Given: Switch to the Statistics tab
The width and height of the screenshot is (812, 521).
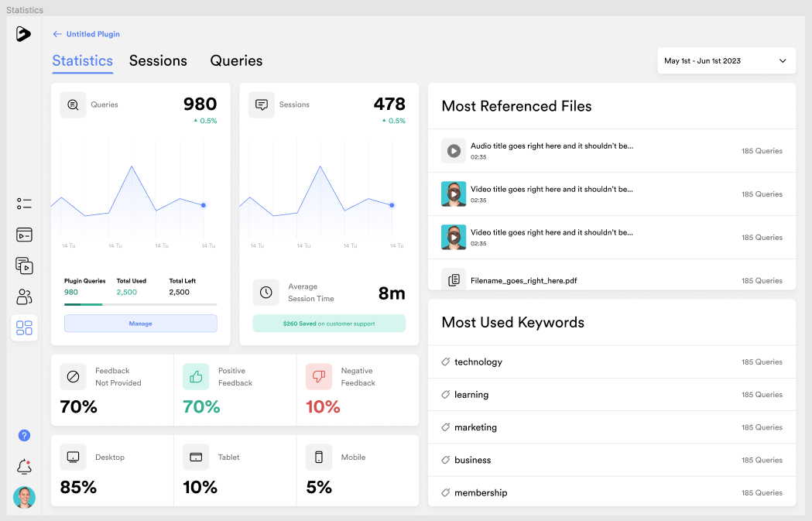Looking at the screenshot, I should 82,60.
